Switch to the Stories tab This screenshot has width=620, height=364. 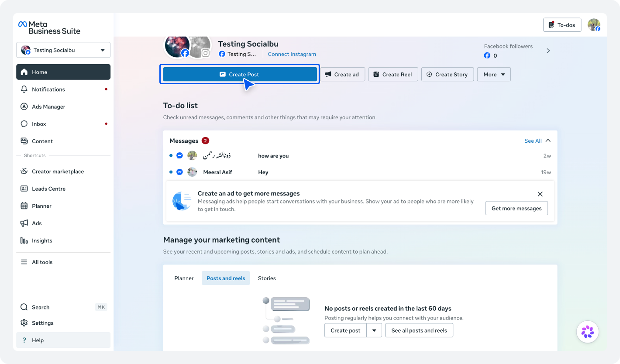[x=267, y=278]
